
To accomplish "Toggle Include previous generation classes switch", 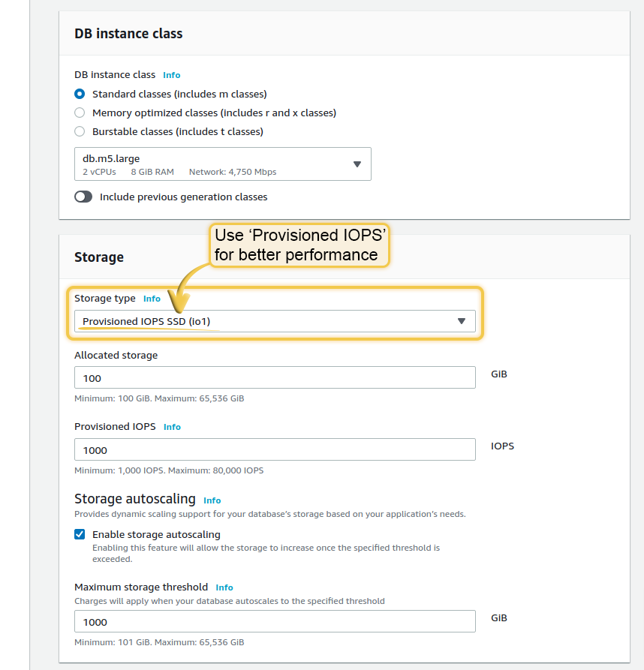I will 83,197.
